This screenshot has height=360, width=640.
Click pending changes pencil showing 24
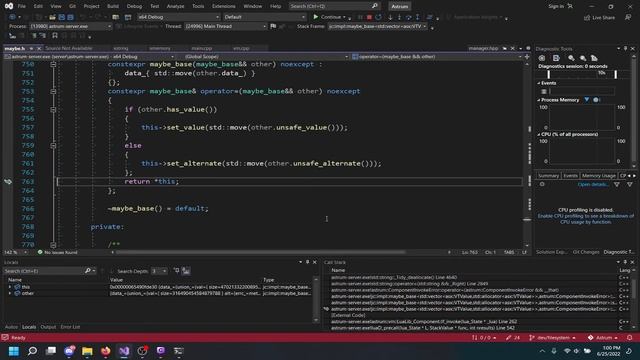513,338
